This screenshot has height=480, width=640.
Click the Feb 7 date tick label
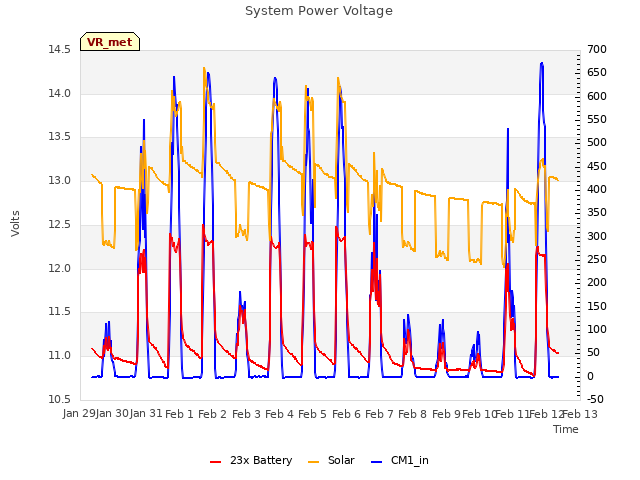[x=379, y=414]
